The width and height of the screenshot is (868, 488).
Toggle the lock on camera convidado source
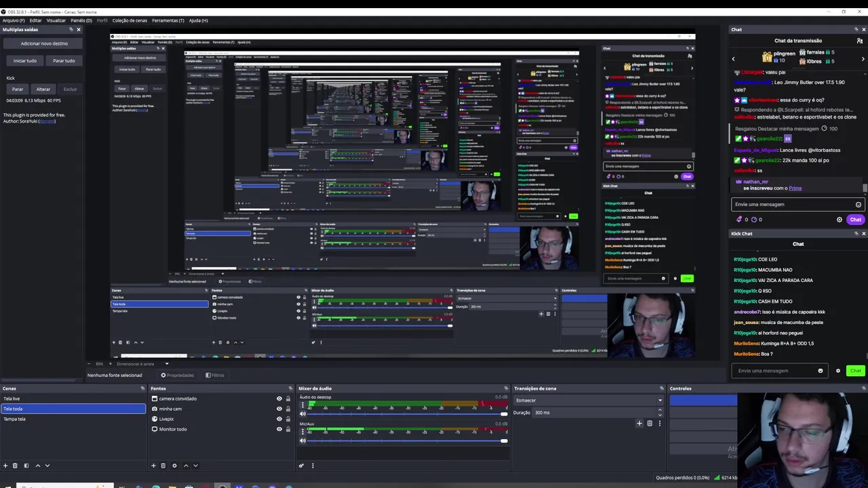click(x=288, y=399)
